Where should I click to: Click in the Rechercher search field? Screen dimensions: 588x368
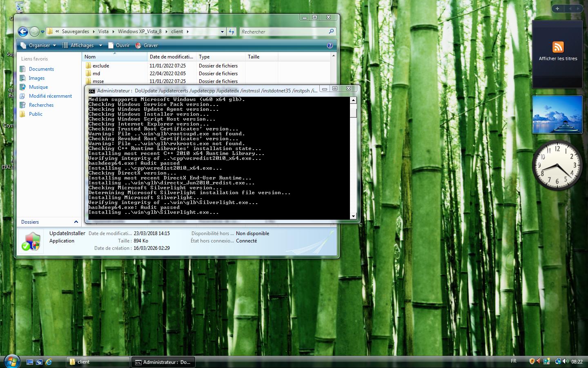284,31
